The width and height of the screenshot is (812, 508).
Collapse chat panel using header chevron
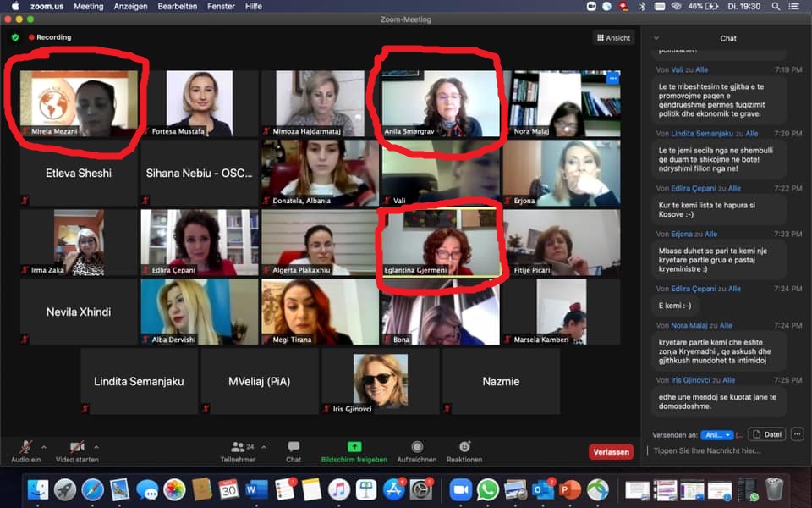click(656, 38)
